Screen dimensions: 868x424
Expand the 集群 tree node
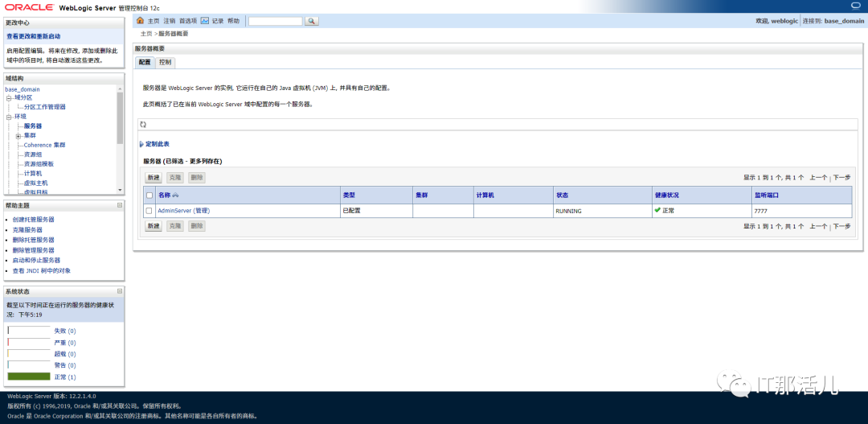click(18, 136)
